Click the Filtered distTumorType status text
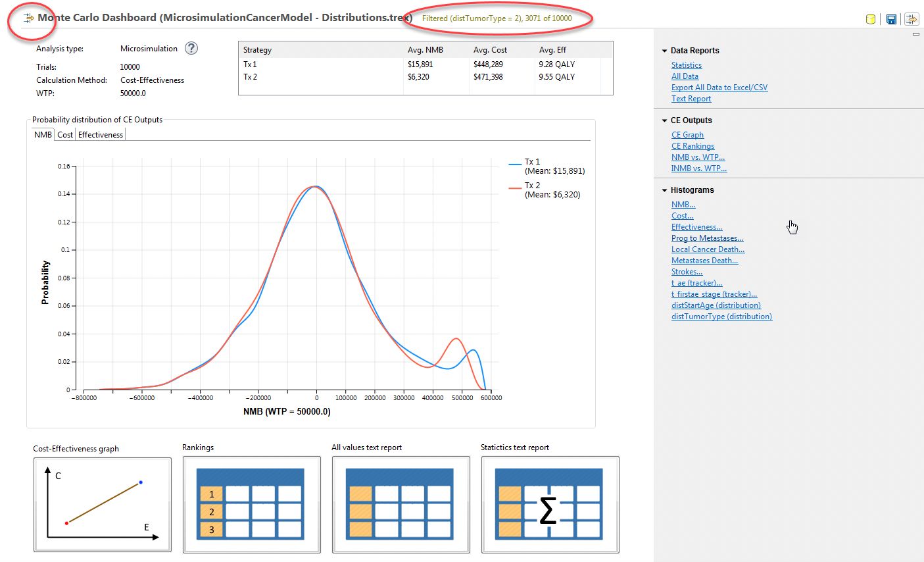Screen dimensions: 924x562 point(497,18)
